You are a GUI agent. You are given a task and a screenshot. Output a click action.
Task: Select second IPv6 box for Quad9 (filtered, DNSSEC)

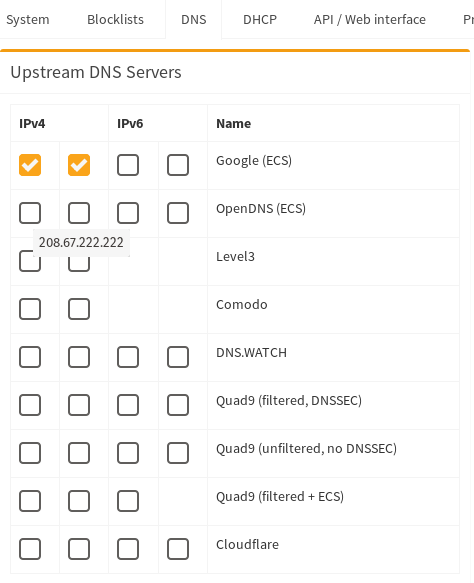[x=178, y=405]
